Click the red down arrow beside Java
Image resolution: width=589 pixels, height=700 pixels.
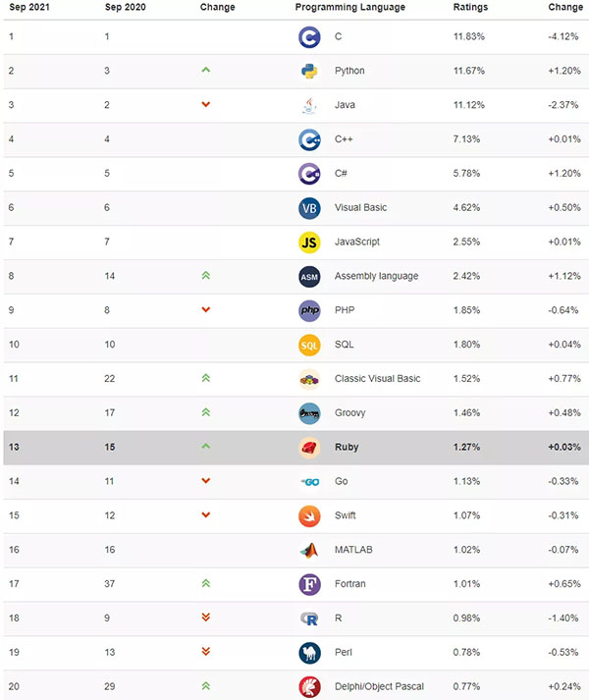(x=205, y=105)
